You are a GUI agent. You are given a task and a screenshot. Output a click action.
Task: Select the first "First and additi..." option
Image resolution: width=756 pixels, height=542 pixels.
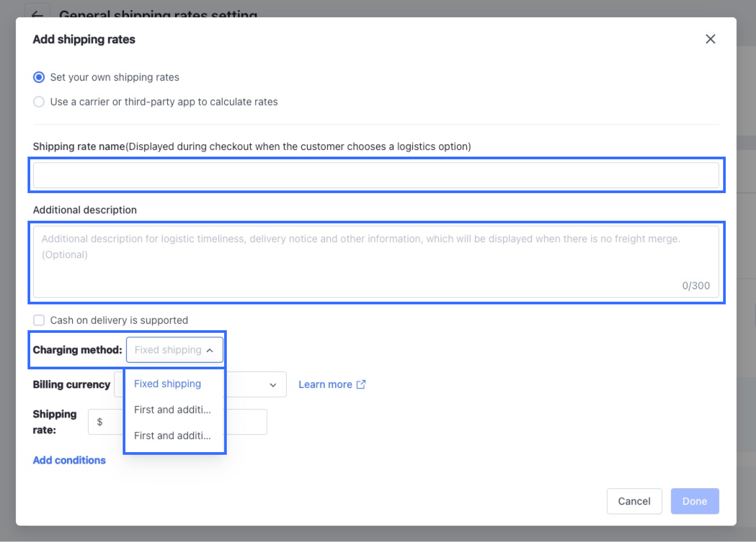point(172,409)
